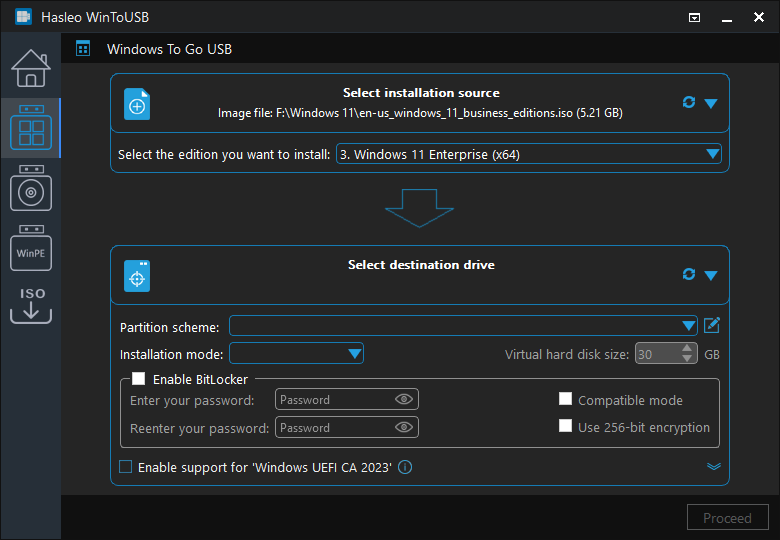Click the image file path text

(x=420, y=113)
